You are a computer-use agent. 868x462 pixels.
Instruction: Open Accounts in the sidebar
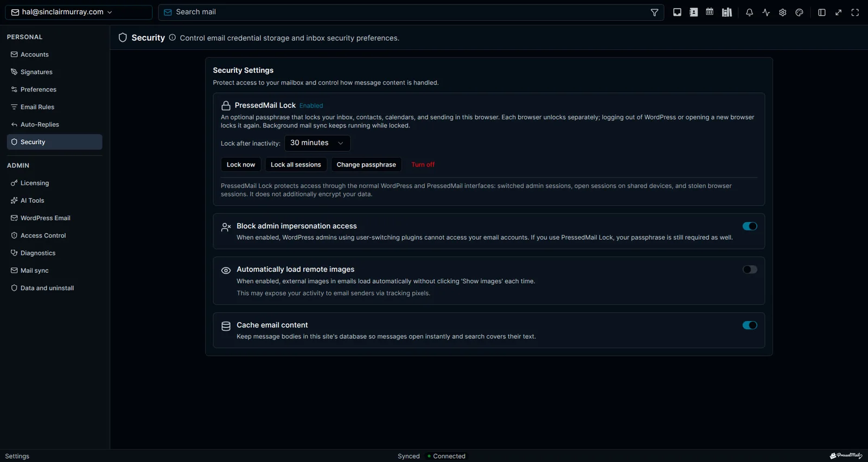coord(54,54)
